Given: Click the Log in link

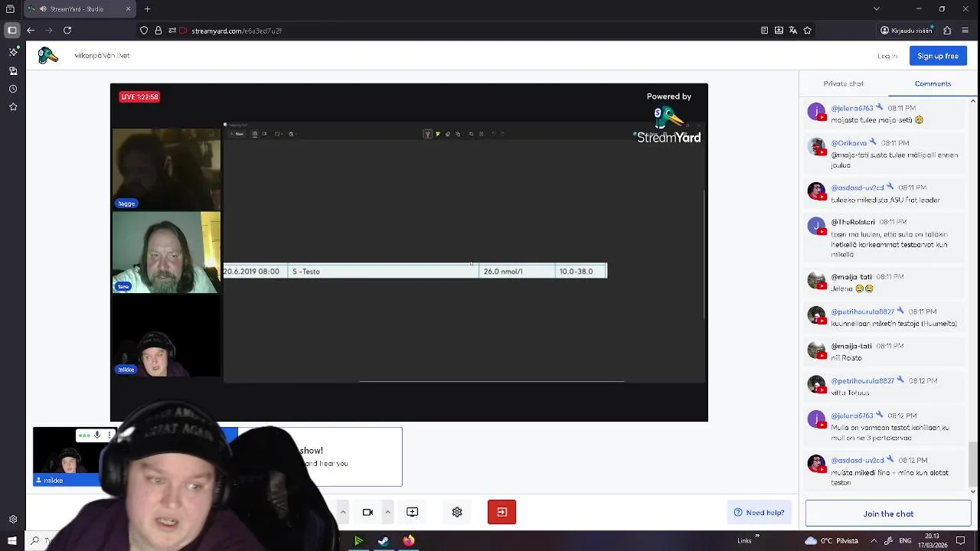Looking at the screenshot, I should (887, 56).
